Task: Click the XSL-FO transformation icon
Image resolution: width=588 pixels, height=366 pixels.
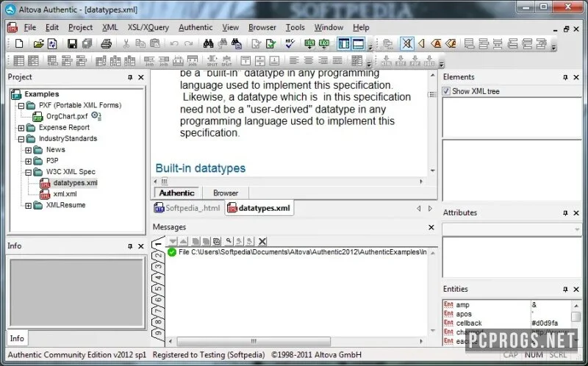Action: [323, 44]
